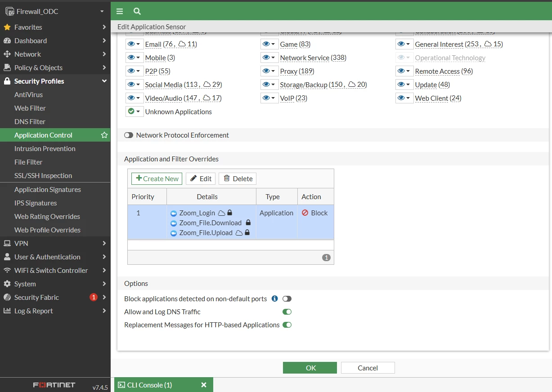Open the P2P category action dropdown
The height and width of the screenshot is (392, 552).
(134, 71)
